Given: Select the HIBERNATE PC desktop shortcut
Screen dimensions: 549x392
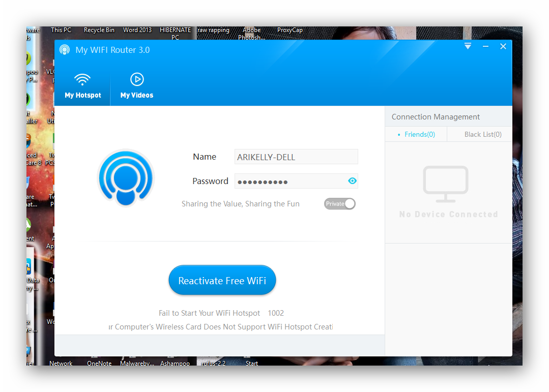Looking at the screenshot, I should [175, 34].
